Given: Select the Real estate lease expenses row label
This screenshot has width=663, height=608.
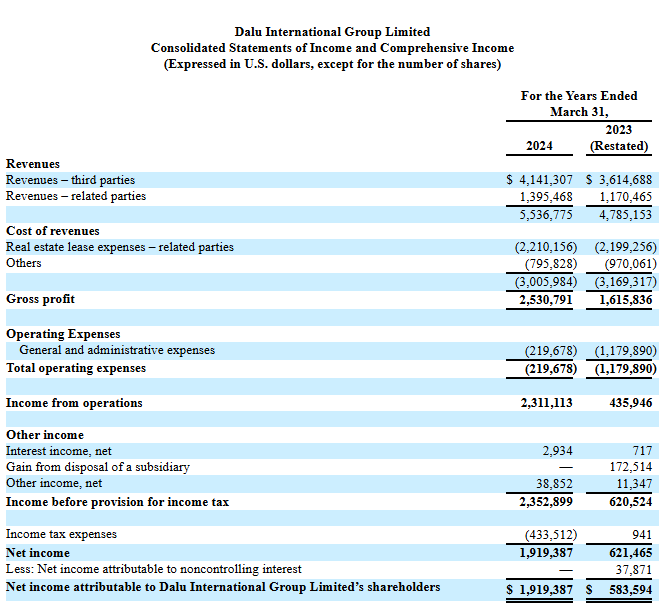Looking at the screenshot, I should 120,247.
